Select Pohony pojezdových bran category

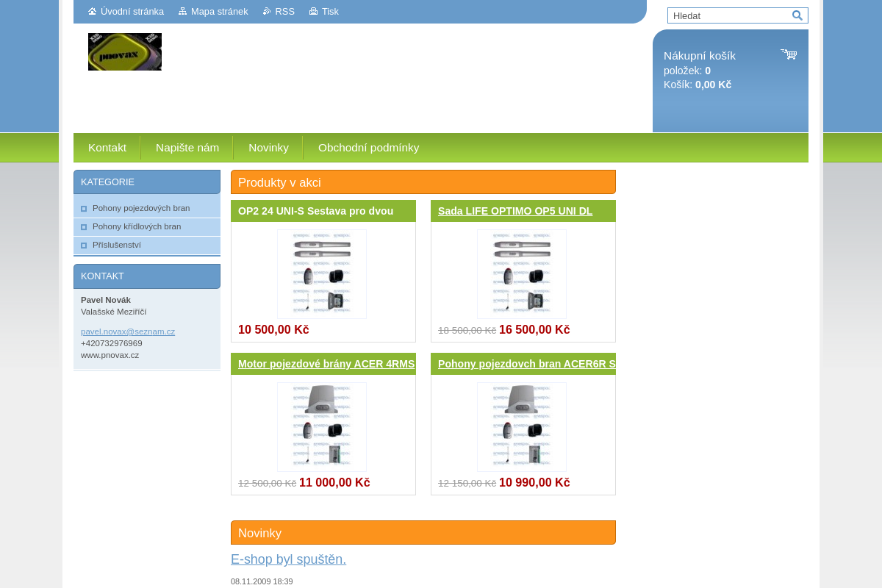pos(141,208)
